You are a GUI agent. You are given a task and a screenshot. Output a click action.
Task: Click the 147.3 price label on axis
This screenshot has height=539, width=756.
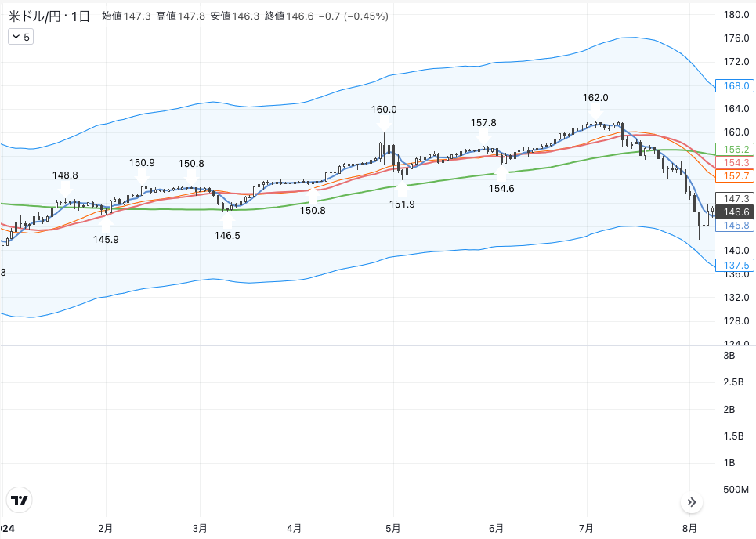tap(736, 199)
